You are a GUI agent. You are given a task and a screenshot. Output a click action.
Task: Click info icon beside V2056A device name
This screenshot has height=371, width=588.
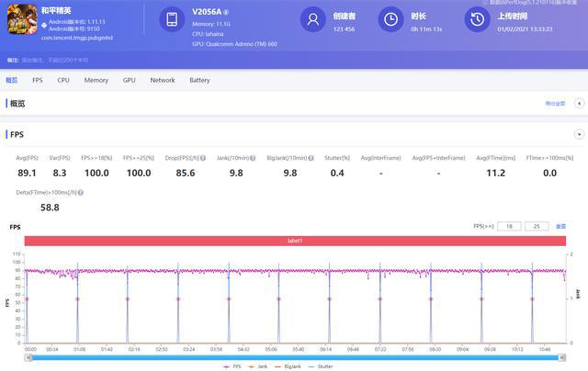coord(227,13)
